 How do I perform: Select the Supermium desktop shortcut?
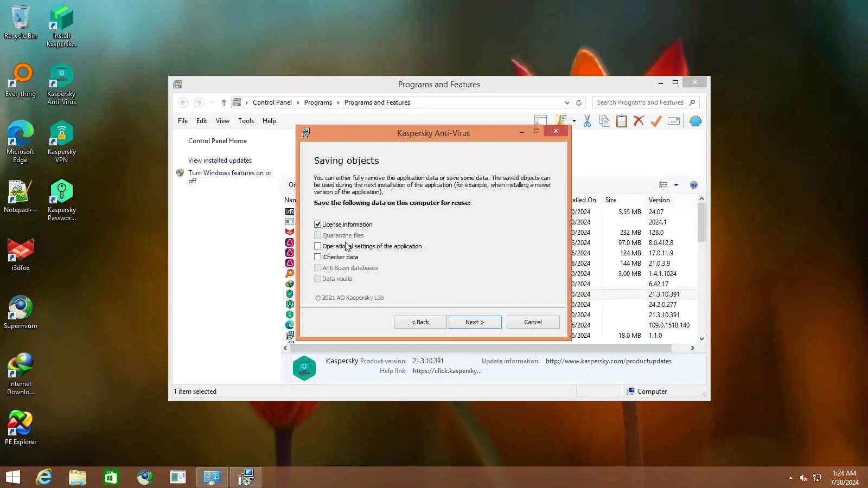coord(21,312)
